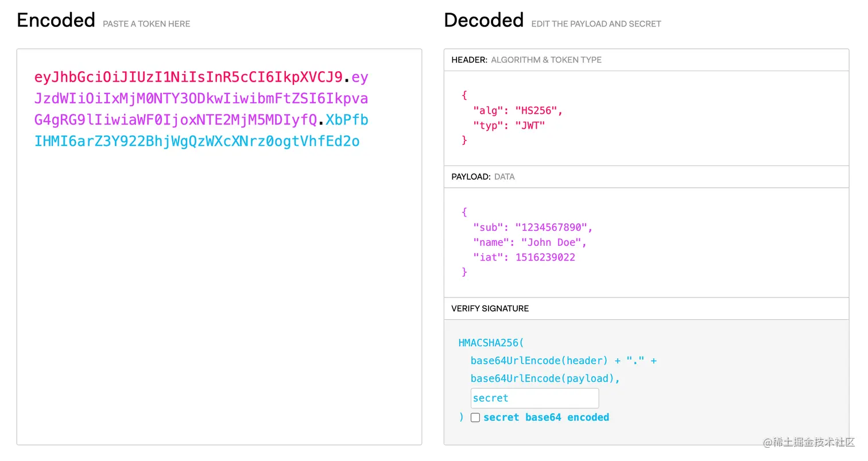The height and width of the screenshot is (461, 868).
Task: Click the HEADER: Algorithm & Token Type label
Action: click(526, 60)
